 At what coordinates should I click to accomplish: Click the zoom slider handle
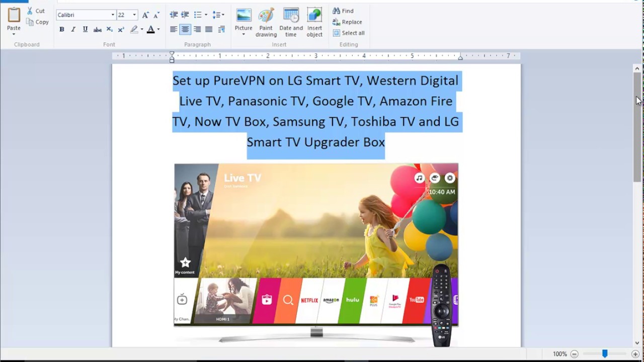pos(605,354)
